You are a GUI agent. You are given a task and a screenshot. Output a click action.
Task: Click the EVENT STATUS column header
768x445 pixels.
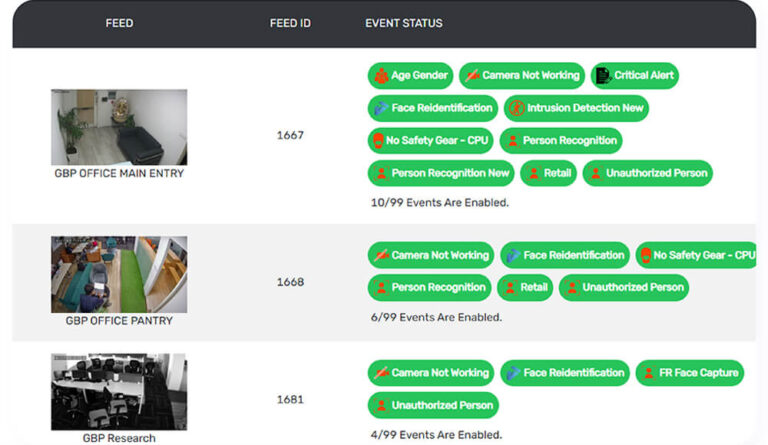click(404, 23)
